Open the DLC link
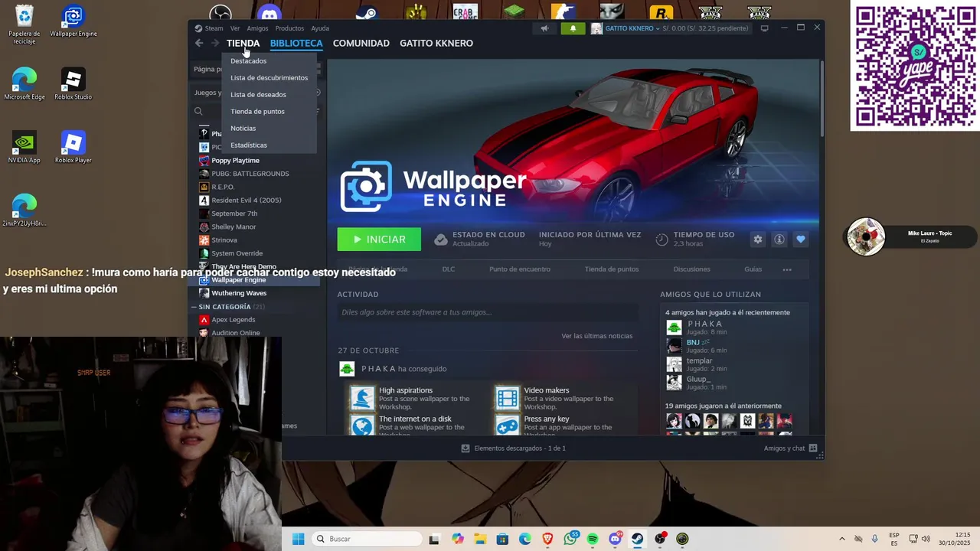 449,269
